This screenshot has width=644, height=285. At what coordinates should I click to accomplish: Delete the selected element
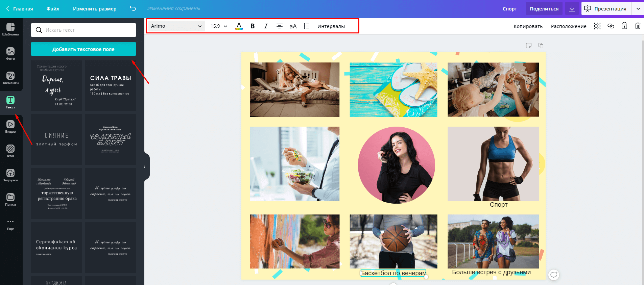[x=638, y=26]
